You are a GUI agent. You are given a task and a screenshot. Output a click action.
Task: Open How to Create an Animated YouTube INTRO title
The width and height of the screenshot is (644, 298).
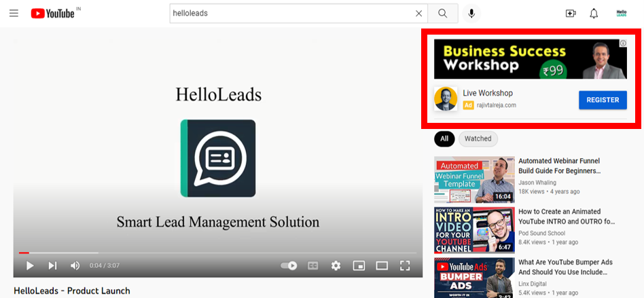(x=567, y=217)
